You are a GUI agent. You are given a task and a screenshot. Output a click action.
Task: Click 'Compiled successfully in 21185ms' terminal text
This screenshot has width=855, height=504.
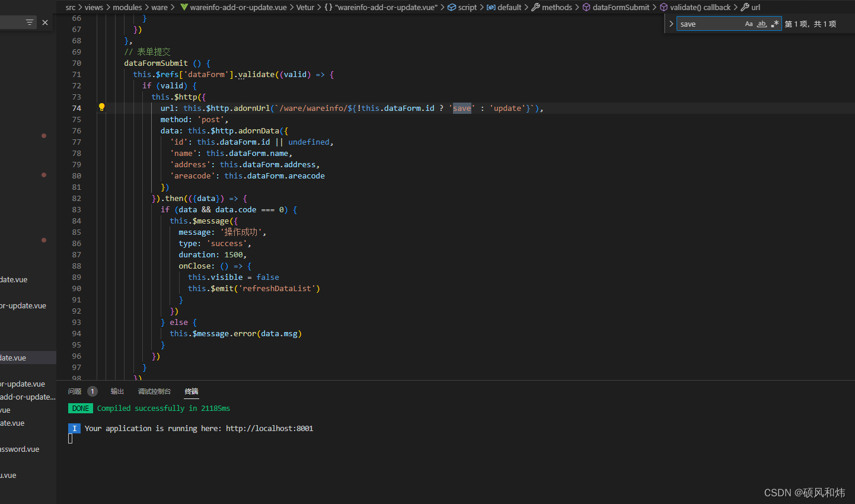pos(164,409)
